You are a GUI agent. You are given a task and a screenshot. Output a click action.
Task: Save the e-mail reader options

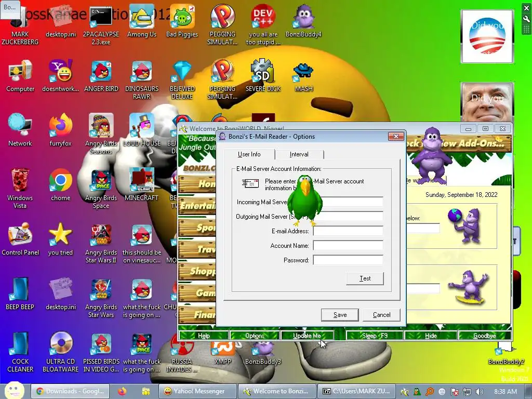(x=340, y=315)
